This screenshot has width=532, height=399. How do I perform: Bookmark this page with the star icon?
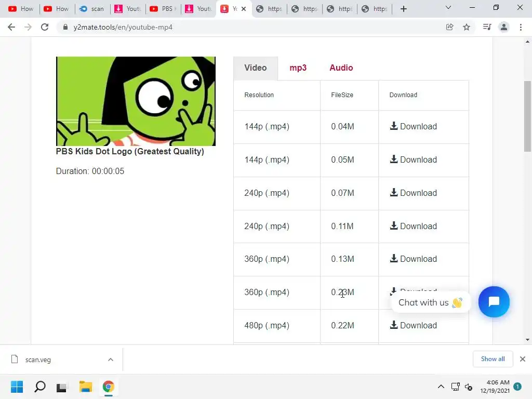pos(467,27)
